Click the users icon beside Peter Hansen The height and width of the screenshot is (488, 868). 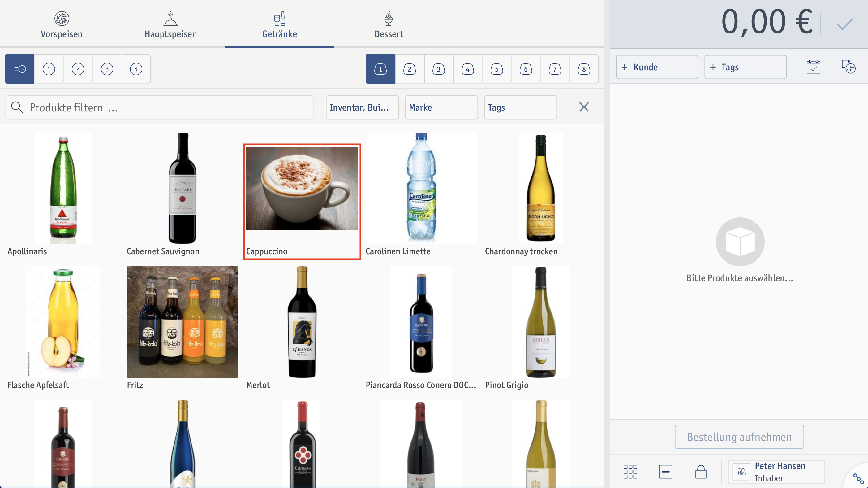pos(741,472)
